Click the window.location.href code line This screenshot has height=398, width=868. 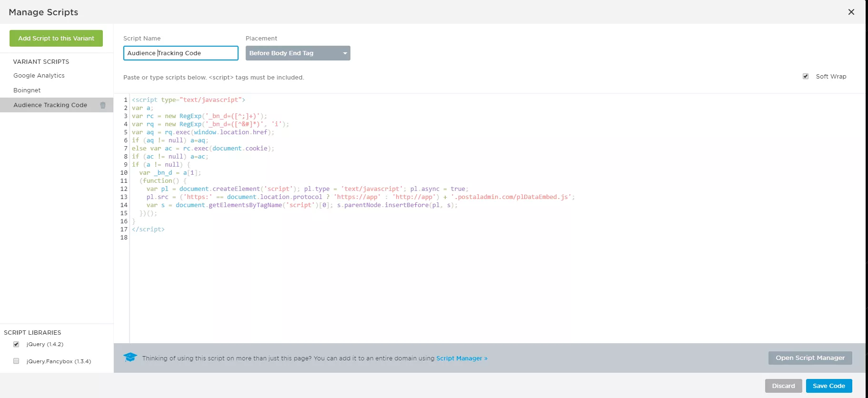[x=203, y=132]
